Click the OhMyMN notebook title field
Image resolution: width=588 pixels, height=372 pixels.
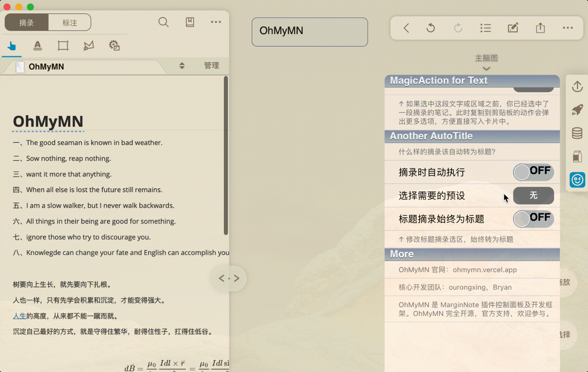tap(310, 32)
